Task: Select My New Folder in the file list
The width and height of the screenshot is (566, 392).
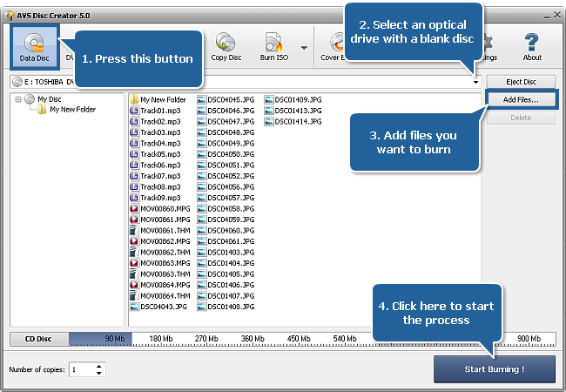Action: tap(158, 99)
